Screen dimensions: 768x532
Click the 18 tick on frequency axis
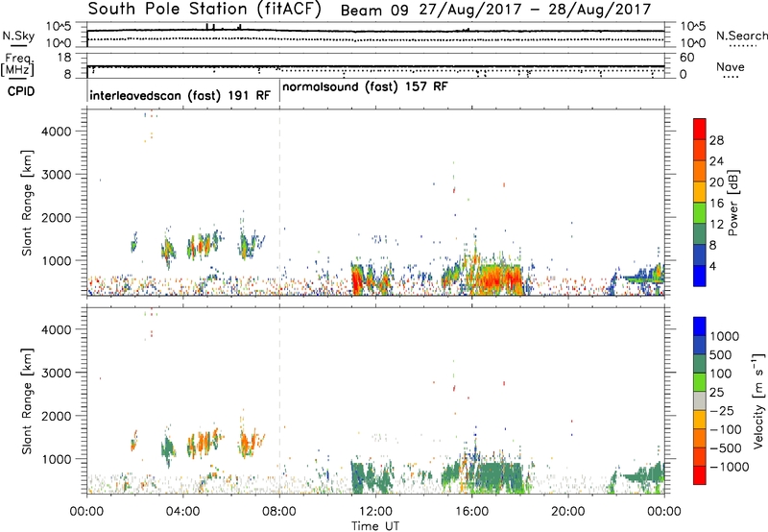coord(64,58)
